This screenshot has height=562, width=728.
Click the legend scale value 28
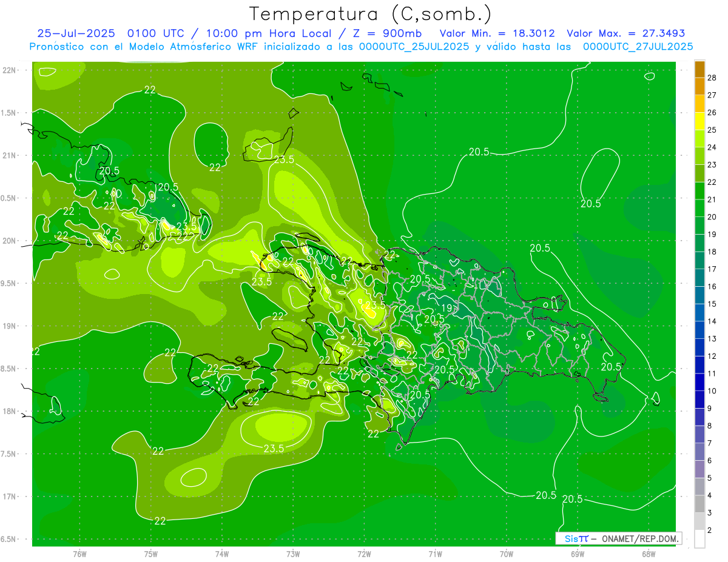pos(712,78)
